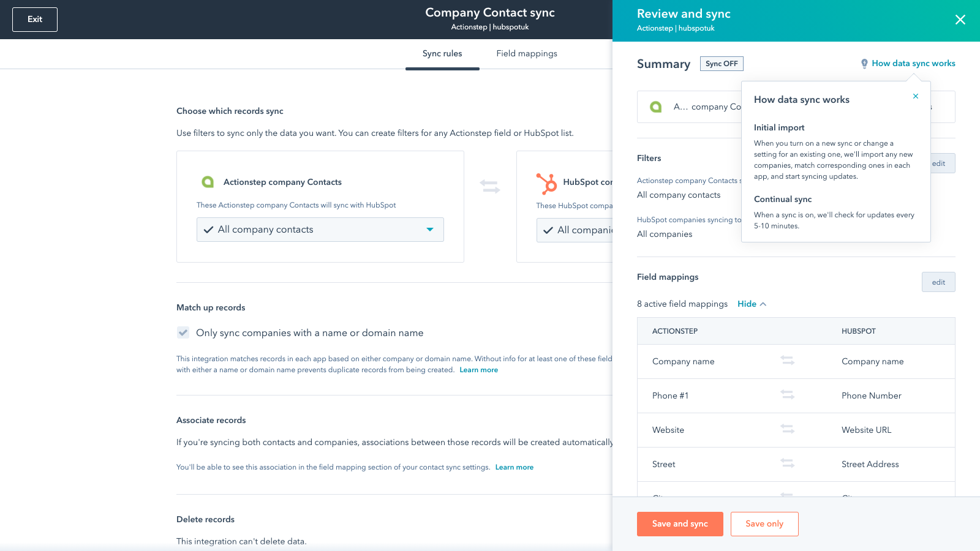Click edit next to Field mappings
980x551 pixels.
point(938,282)
